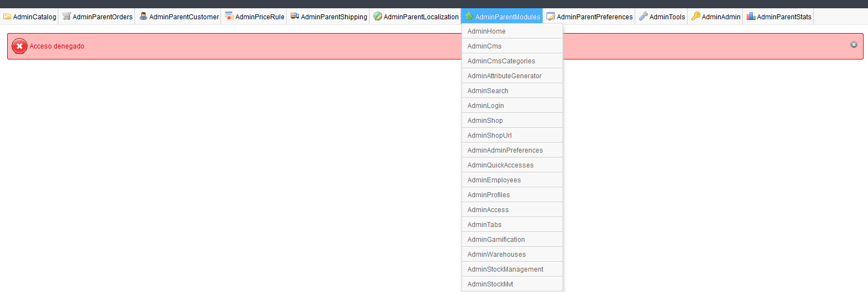Click the truck icon beside AdminParentShipping
This screenshot has height=292, width=868.
click(295, 17)
